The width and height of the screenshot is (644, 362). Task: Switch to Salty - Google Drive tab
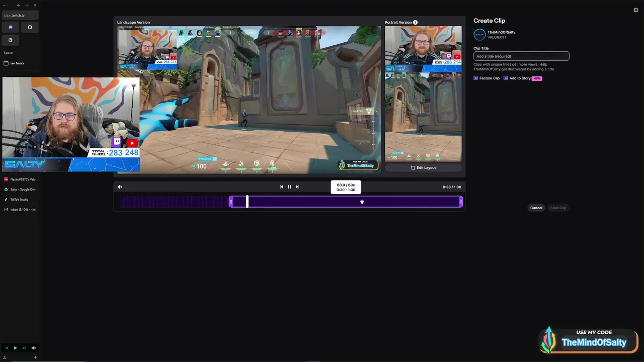click(x=20, y=190)
